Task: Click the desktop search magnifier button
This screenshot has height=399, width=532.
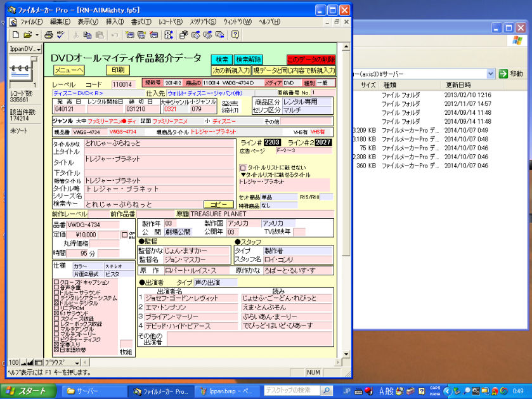Action: 326,391
